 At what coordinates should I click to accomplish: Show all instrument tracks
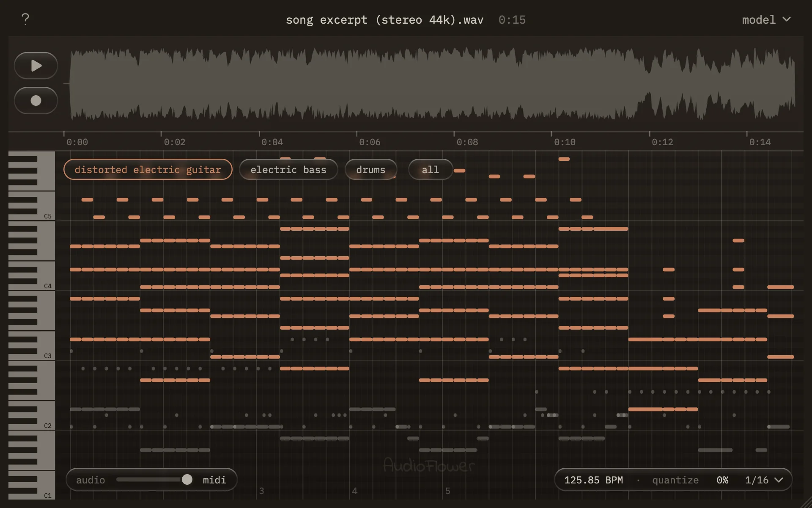[431, 169]
